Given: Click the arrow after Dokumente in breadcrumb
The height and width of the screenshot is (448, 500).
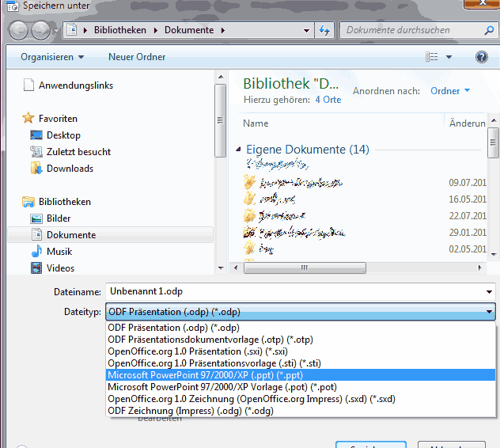Looking at the screenshot, I should [x=223, y=30].
